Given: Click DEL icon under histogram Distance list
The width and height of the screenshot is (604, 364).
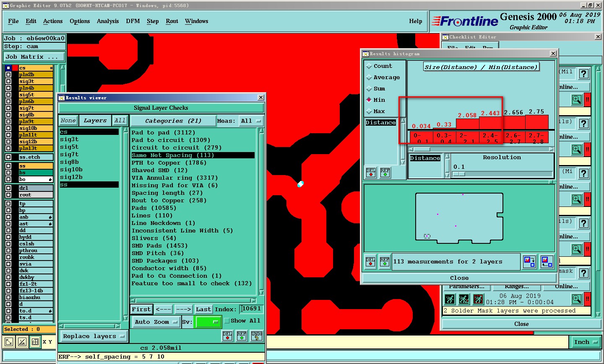Looking at the screenshot, I should point(371,173).
